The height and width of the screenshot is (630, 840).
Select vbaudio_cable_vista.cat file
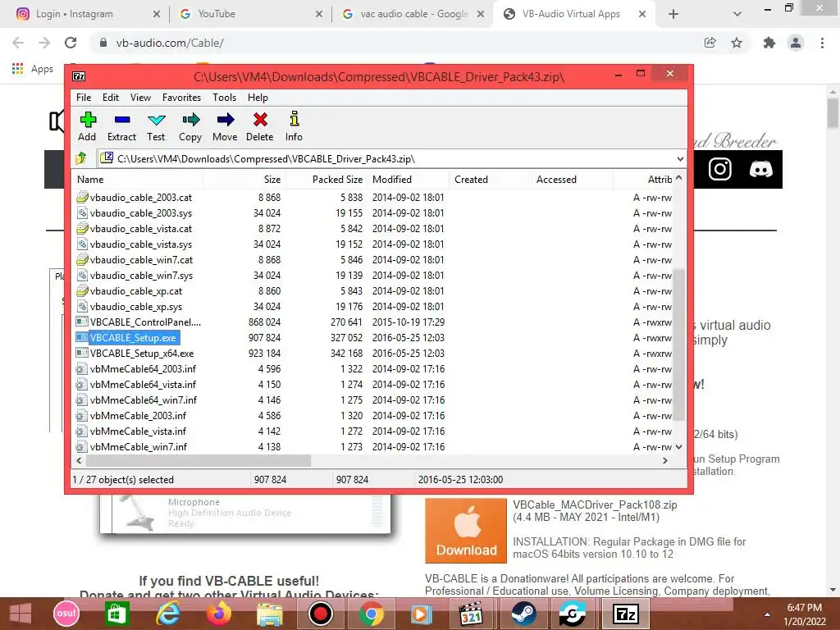tap(141, 229)
